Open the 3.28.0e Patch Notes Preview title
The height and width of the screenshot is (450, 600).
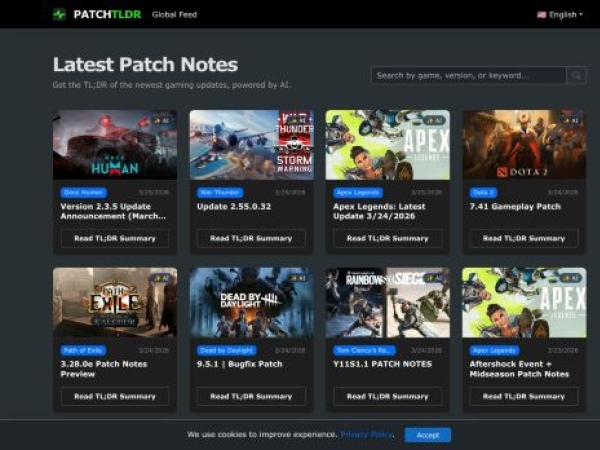(104, 369)
